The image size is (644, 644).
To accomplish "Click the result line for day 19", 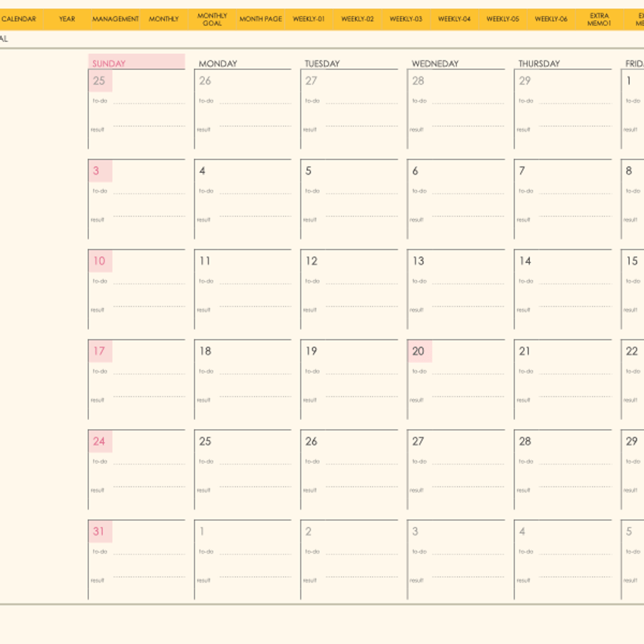I will pos(362,397).
